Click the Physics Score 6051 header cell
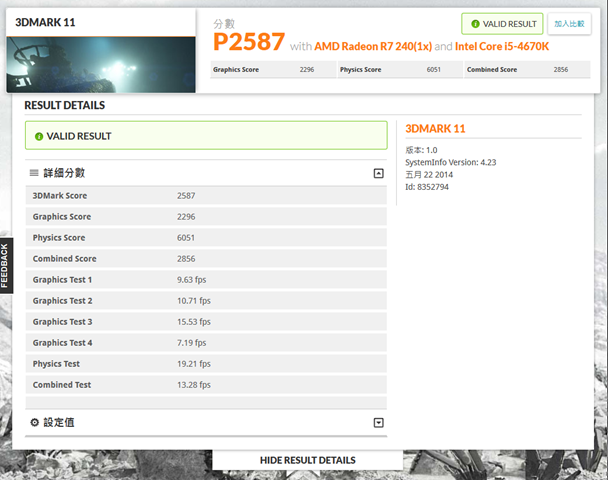Viewport: 608px width, 480px height. (400, 70)
